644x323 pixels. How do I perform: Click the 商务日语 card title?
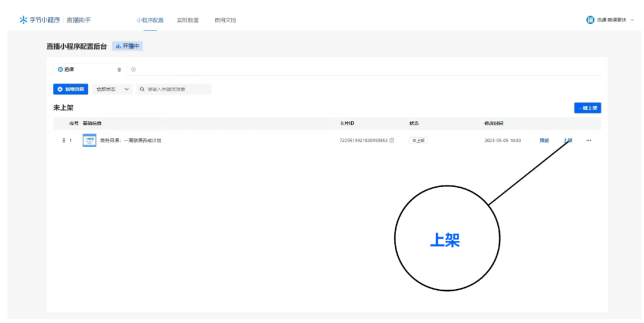[x=131, y=141]
